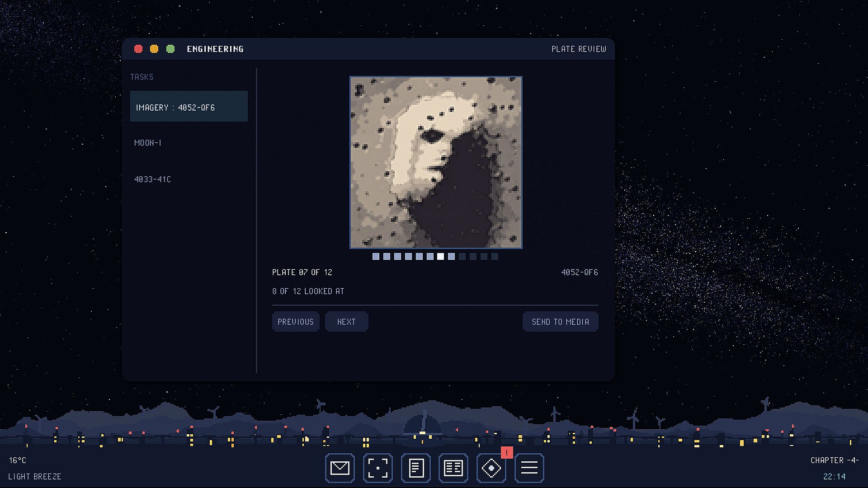Screen dimensions: 868x488
Task: Jump to the first plate indicator square
Action: 376,257
